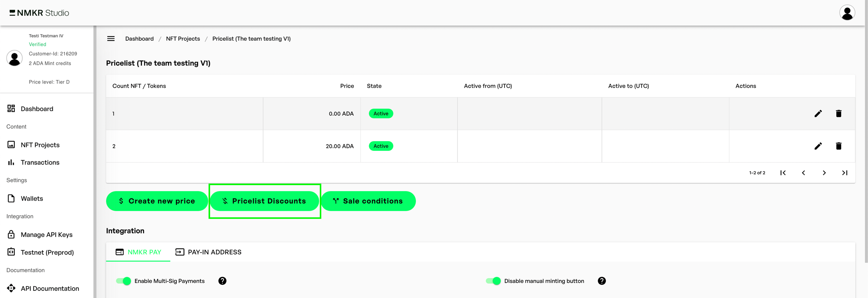Switch to the PAY-IN ADDRESS tab
The image size is (868, 298).
(208, 252)
